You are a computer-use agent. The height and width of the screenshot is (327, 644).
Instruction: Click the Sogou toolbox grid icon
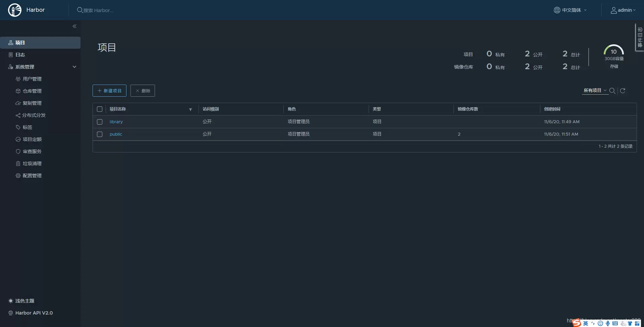[x=637, y=323]
